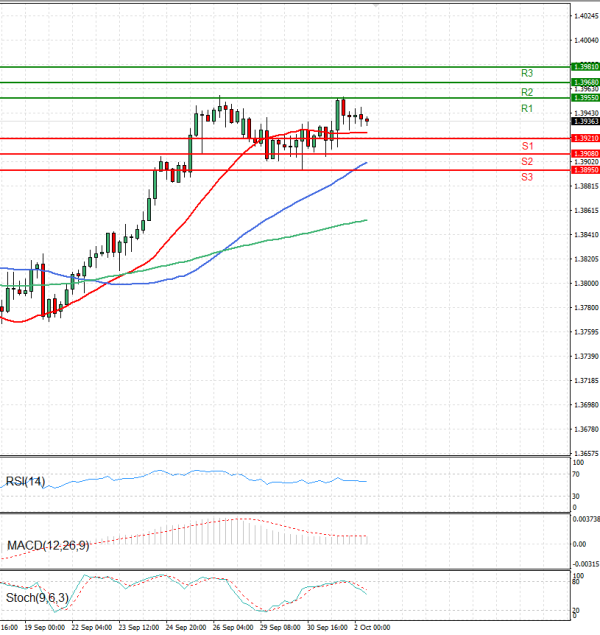
Task: Select the 26 Sep 04:00 time label
Action: click(234, 628)
